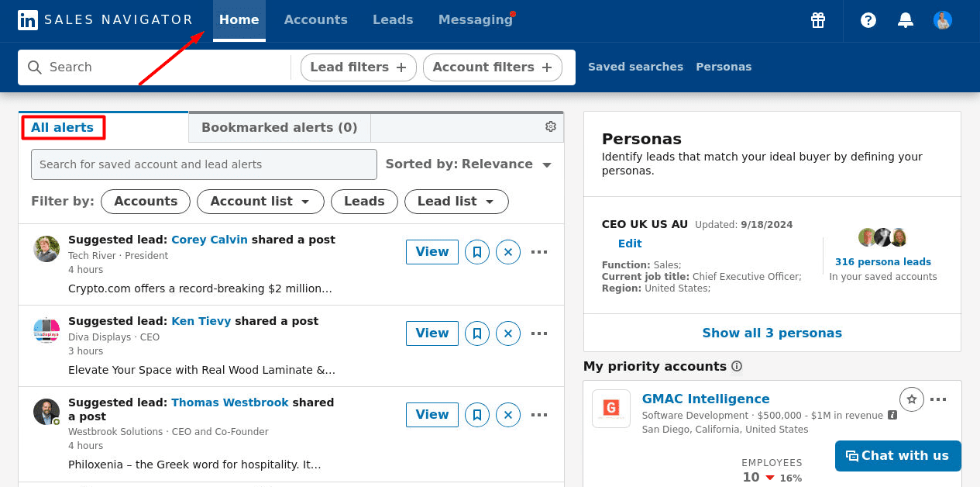
Task: Open more options for Corey Calvin alert
Action: tap(539, 252)
